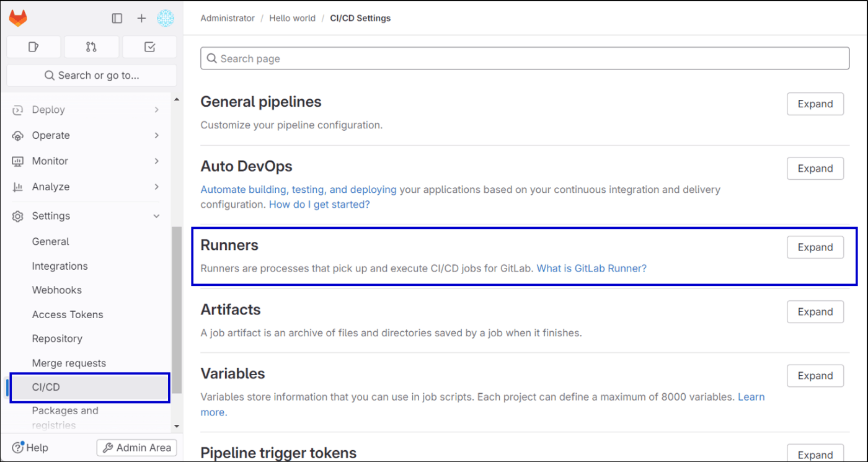868x462 pixels.
Task: Click the magnifier icon in Search page
Action: [212, 58]
